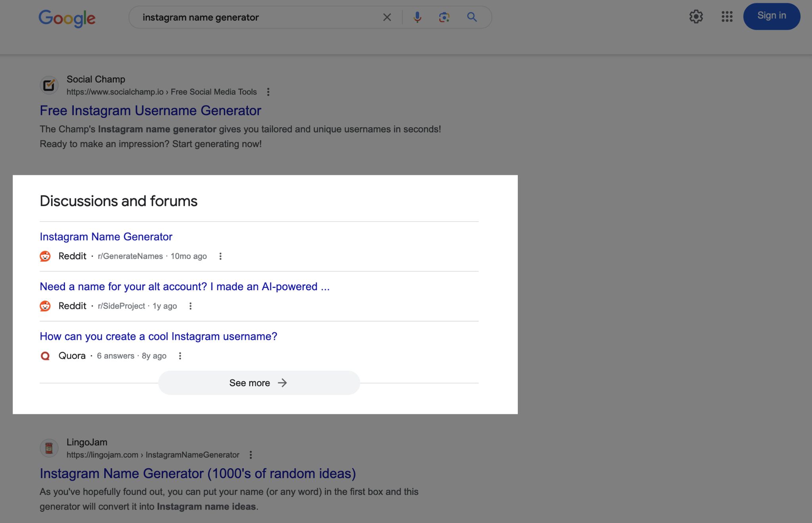
Task: Expand options for r/SideProject Reddit post
Action: point(191,306)
